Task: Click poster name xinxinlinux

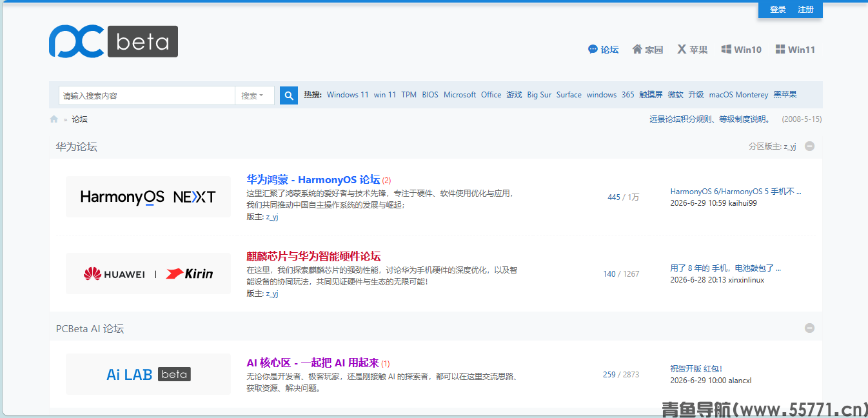Action: pos(747,280)
